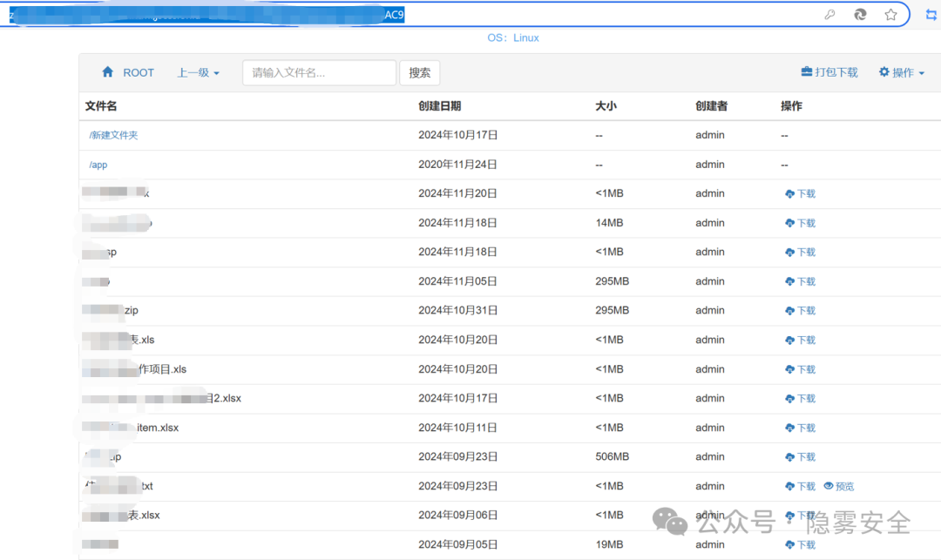Download the 19MB file

800,545
